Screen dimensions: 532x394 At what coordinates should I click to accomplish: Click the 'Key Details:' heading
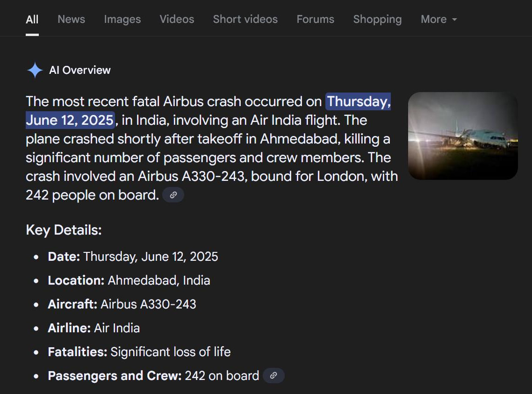(x=64, y=229)
